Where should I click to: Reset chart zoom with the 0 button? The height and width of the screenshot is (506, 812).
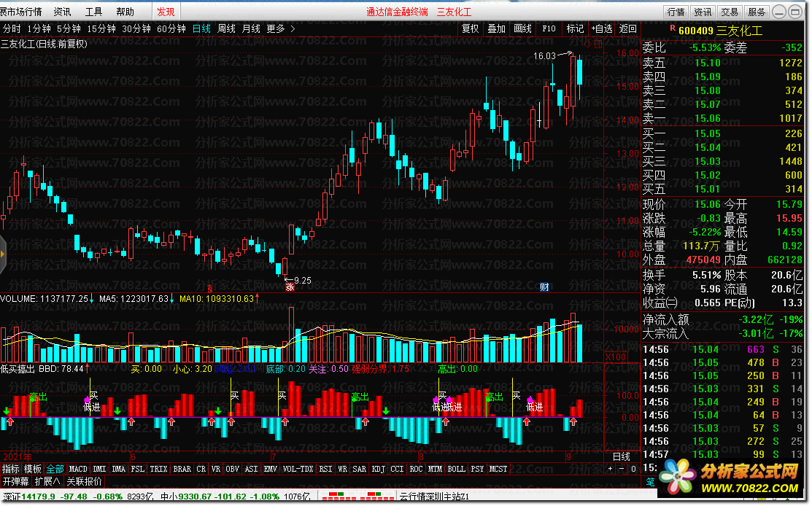(633, 469)
